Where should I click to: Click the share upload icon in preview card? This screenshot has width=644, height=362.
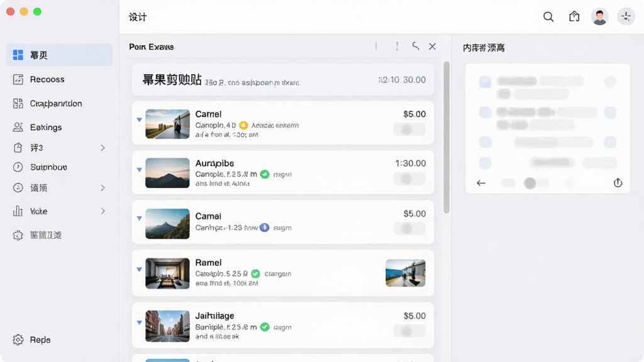coord(618,183)
